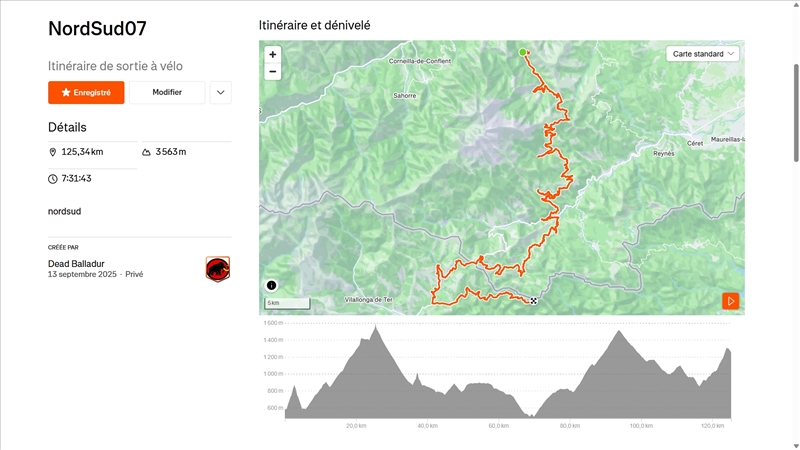This screenshot has width=800, height=450.
Task: Click the Modifier button
Action: click(x=167, y=92)
